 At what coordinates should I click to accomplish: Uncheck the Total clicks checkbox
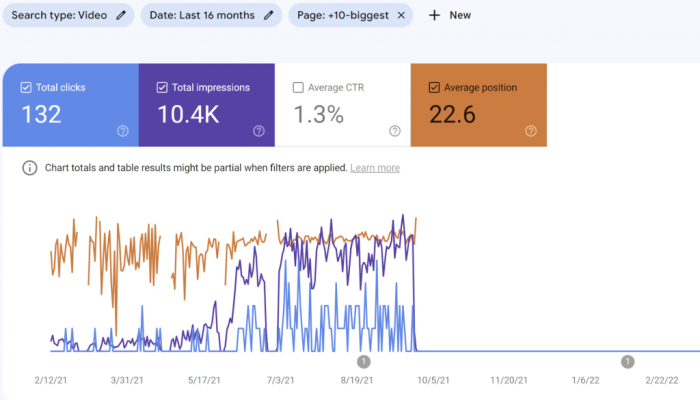pos(26,88)
